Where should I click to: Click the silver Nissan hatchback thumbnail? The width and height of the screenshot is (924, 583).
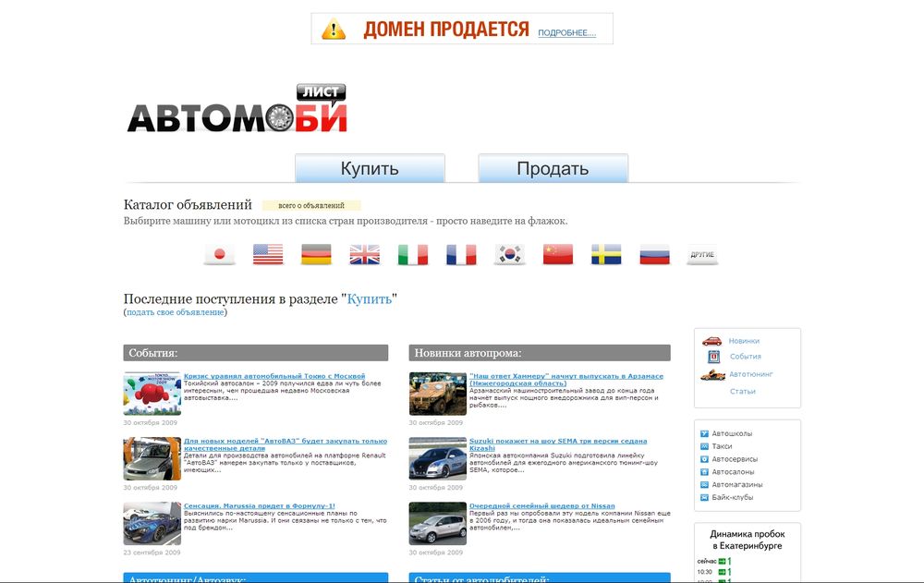pos(438,524)
